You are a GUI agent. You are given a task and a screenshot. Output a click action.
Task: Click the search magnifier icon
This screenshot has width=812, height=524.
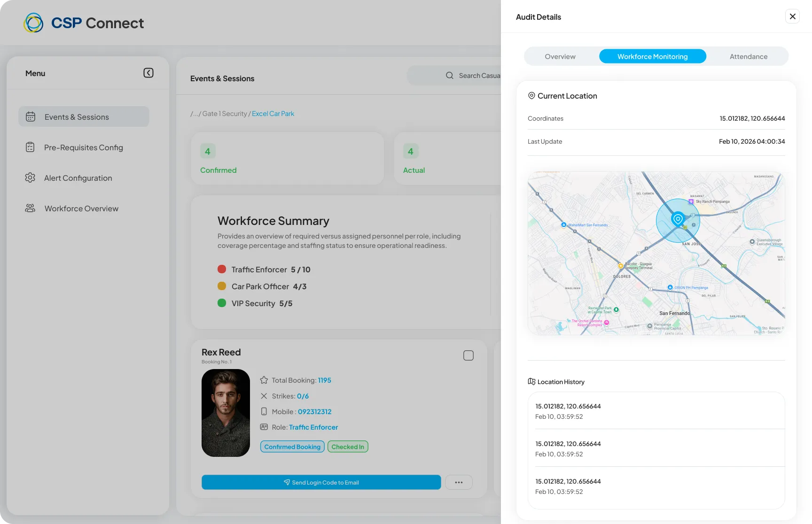click(450, 75)
